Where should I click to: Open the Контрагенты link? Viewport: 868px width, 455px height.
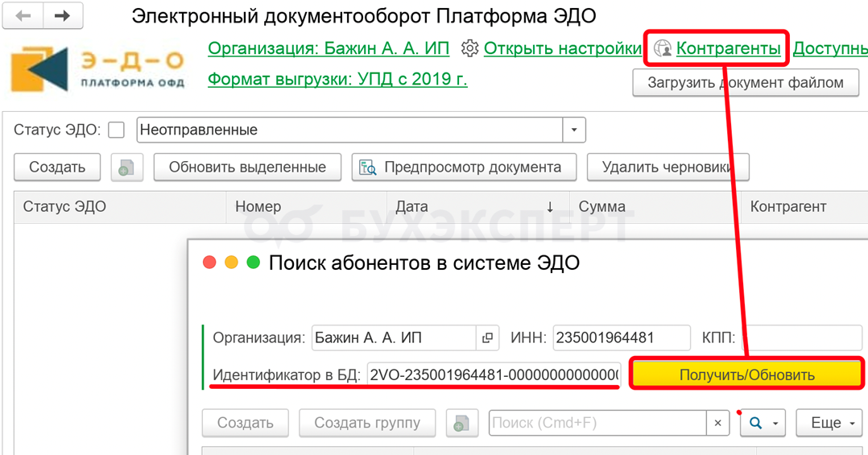729,48
